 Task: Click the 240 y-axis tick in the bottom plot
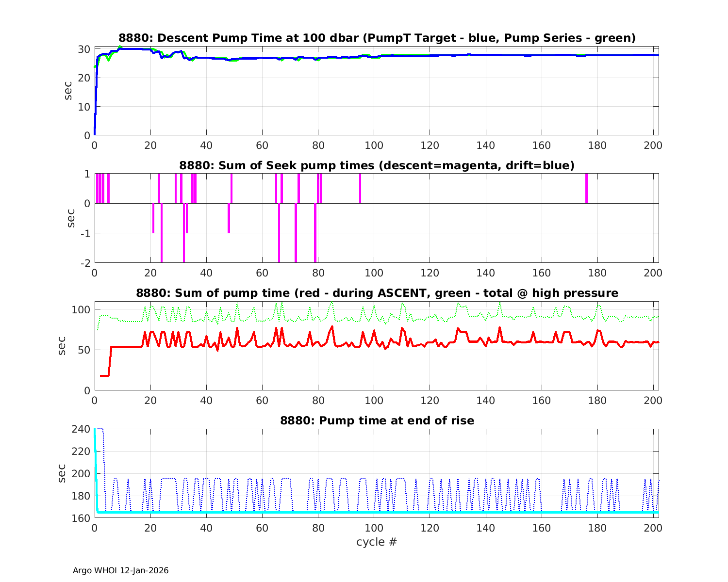pyautogui.click(x=82, y=429)
